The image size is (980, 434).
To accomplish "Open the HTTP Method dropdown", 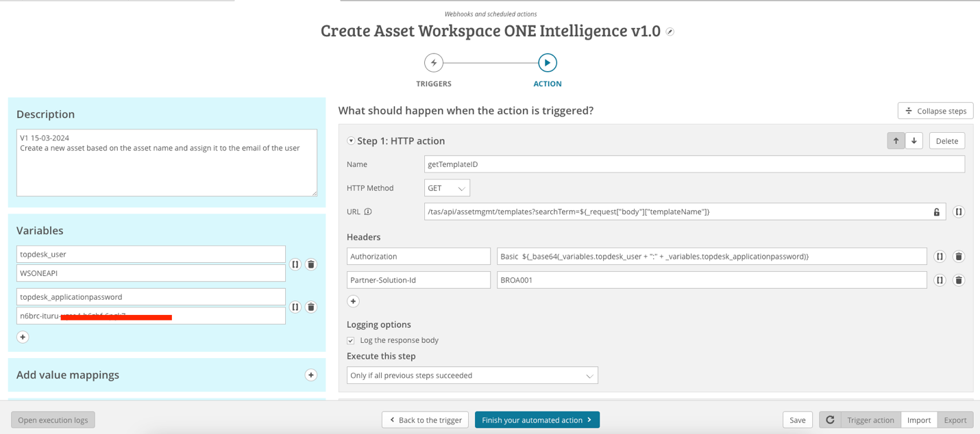I will [447, 188].
